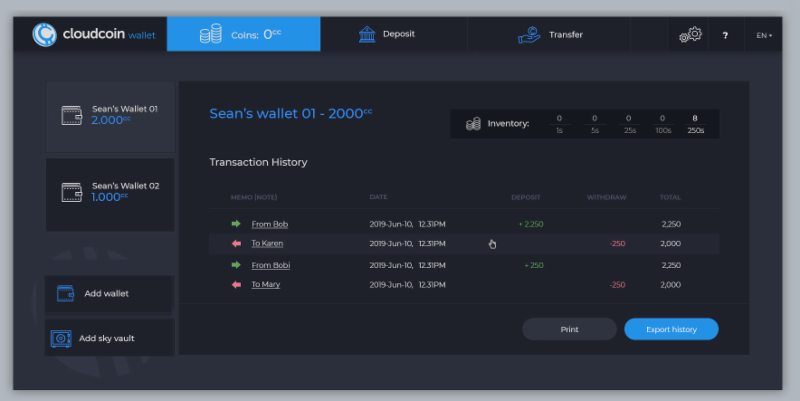
Task: Click green incoming arrow beside From Bob
Action: (x=236, y=223)
